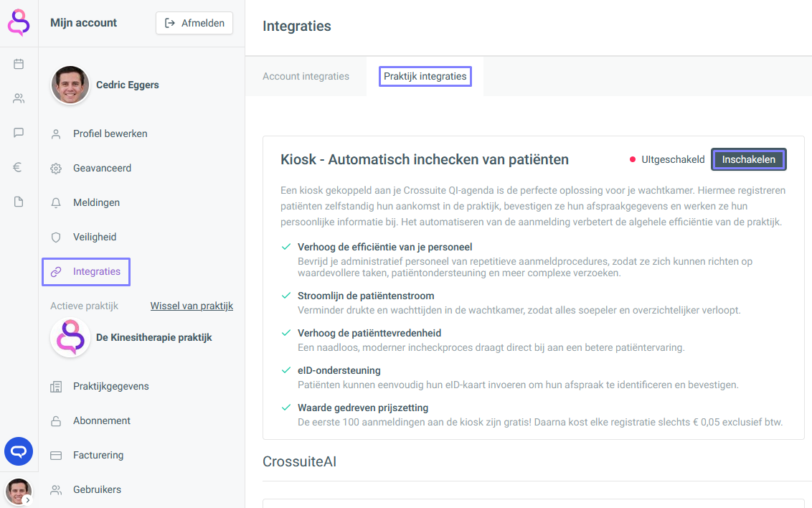Open the Abonnement subscription page

[102, 420]
